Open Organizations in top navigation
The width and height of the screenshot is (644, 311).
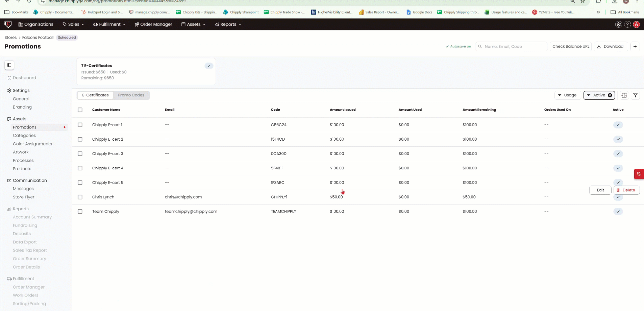tap(36, 24)
